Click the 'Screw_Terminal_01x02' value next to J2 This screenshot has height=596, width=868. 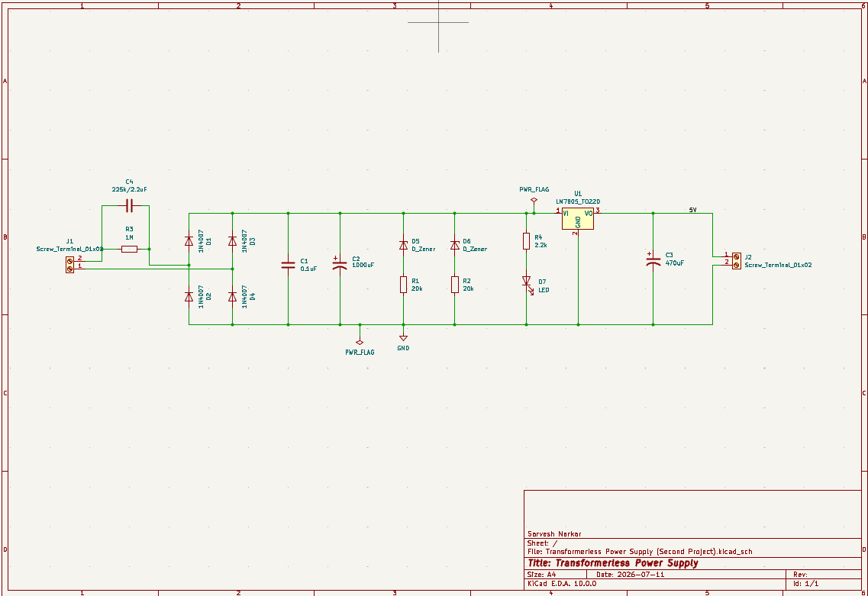[x=779, y=265]
